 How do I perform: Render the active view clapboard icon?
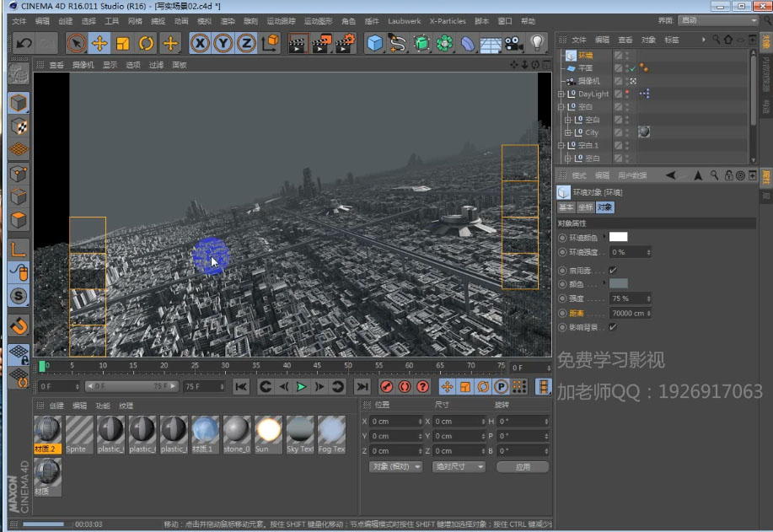298,43
